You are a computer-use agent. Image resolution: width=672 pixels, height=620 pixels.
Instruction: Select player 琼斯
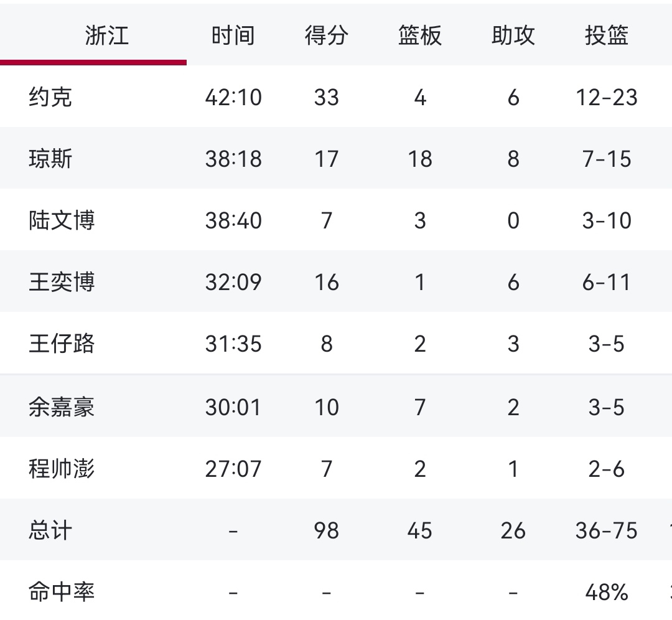pos(48,158)
